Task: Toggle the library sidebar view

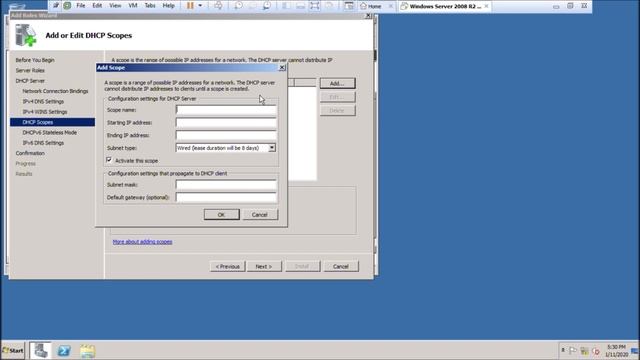Action: tap(286, 6)
